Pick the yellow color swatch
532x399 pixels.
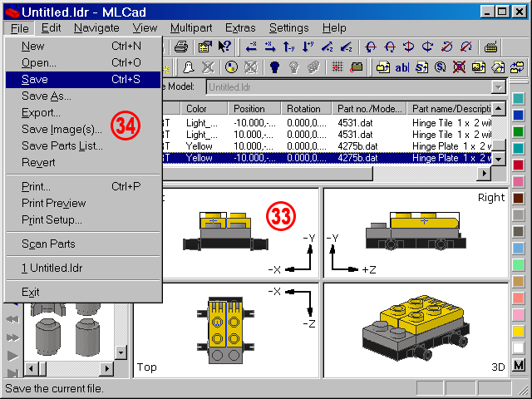pos(518,331)
